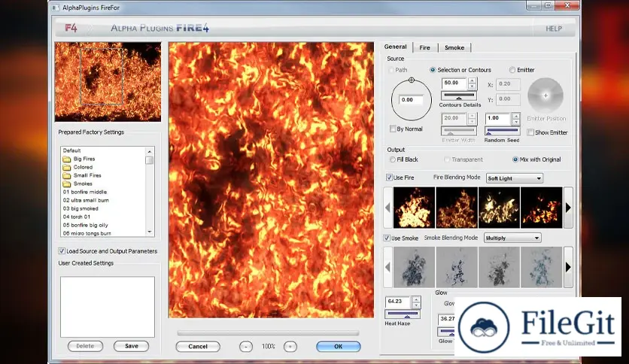The image size is (629, 364).
Task: Click the Contours Details value field
Action: [454, 83]
